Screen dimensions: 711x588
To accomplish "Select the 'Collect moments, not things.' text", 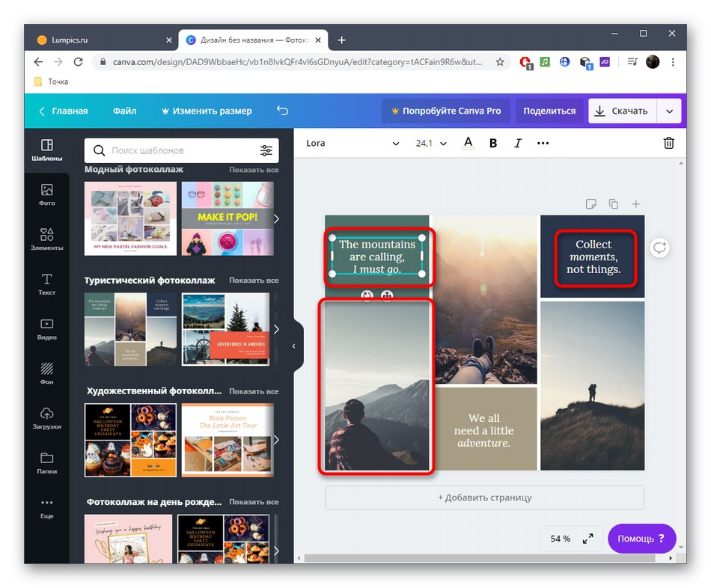I will (593, 257).
